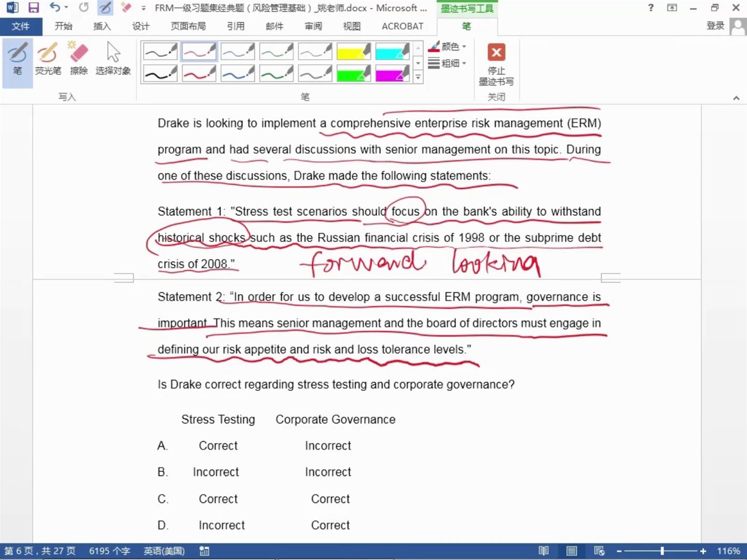This screenshot has width=747, height=560.
Task: Choose the thick blue pen in bottom row
Action: click(x=238, y=74)
